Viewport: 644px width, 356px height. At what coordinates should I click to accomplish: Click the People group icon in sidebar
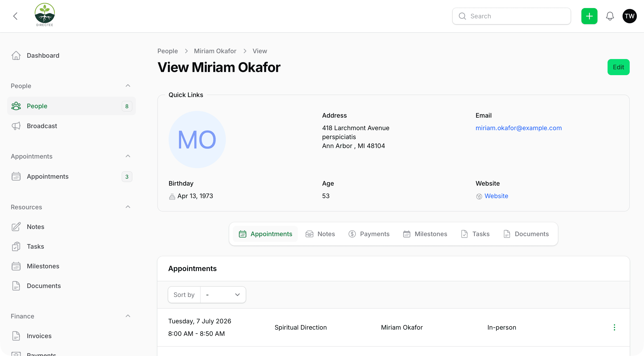click(x=16, y=106)
